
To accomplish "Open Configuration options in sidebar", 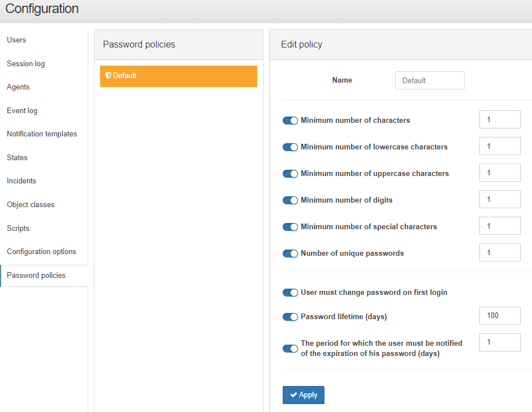I will click(41, 252).
